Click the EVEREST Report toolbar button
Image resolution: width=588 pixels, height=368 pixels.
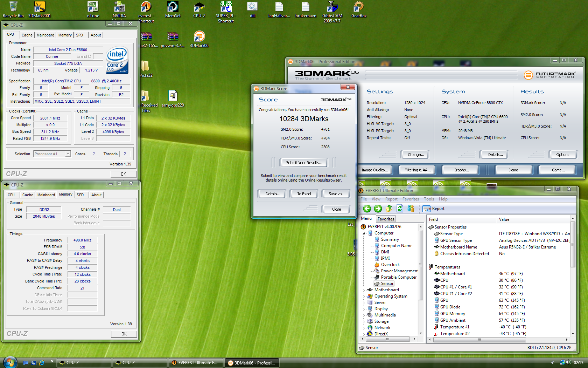click(x=434, y=209)
